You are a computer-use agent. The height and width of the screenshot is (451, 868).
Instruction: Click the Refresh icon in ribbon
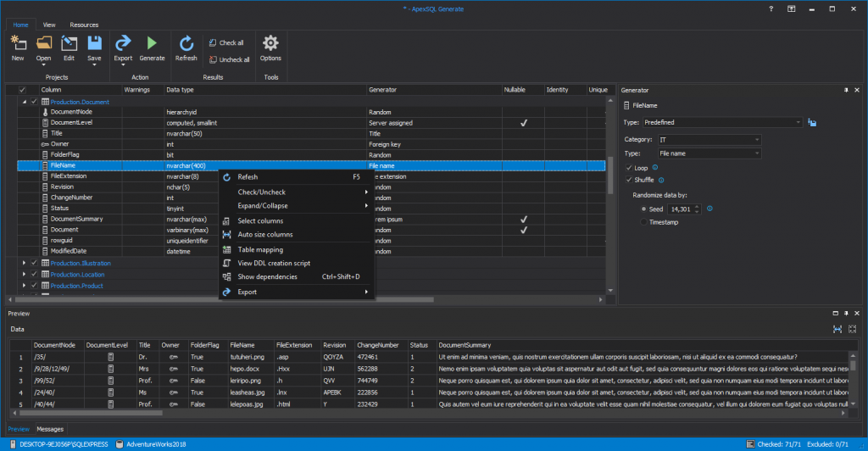[x=186, y=43]
